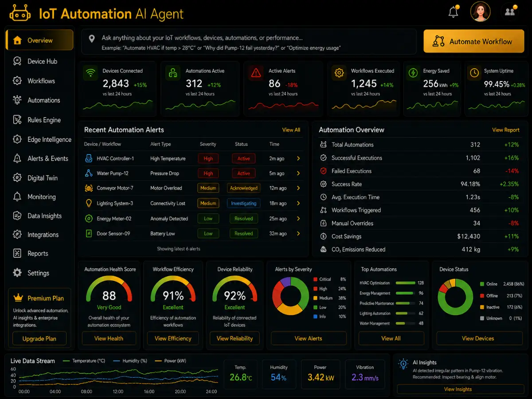532x399 pixels.
Task: Click the robot logo icon
Action: point(20,13)
